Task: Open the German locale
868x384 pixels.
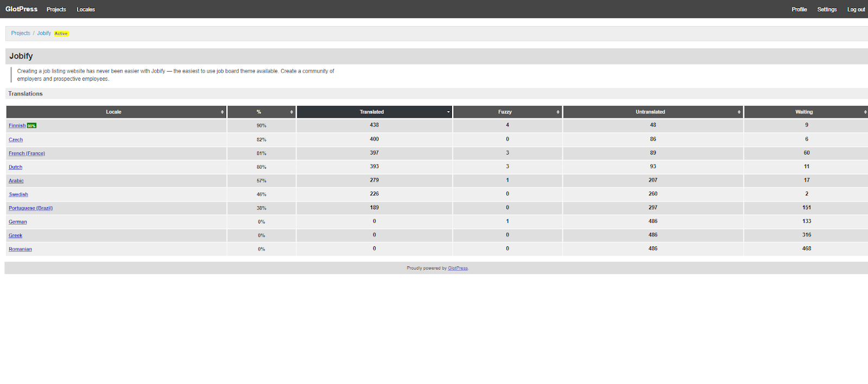Action: pos(18,222)
